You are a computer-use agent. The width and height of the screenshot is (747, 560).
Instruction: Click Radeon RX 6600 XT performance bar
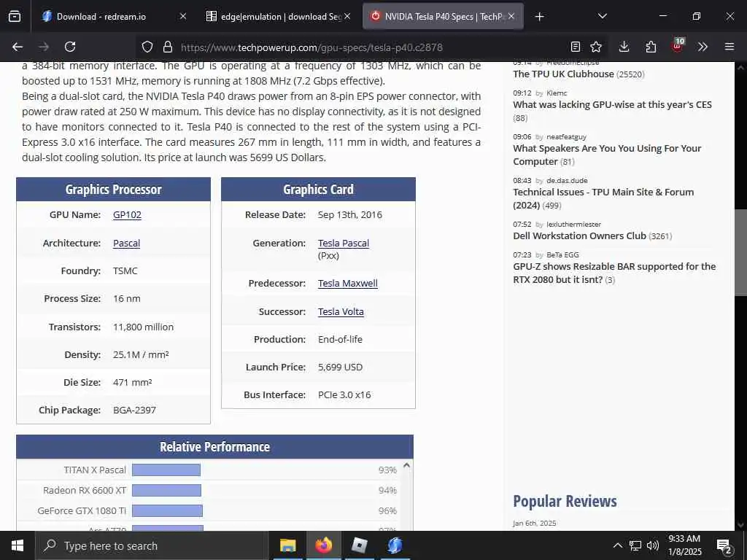(167, 490)
